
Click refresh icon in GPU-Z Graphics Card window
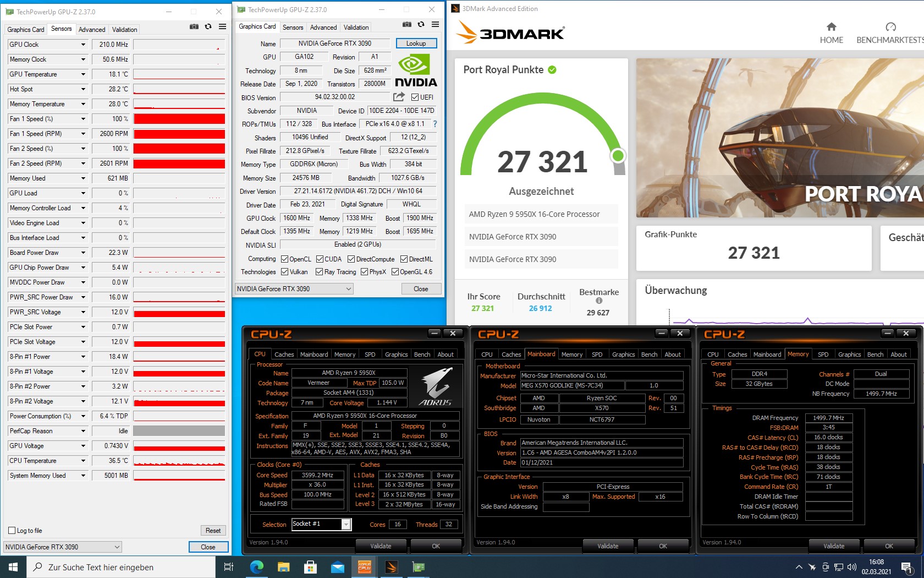pos(421,24)
